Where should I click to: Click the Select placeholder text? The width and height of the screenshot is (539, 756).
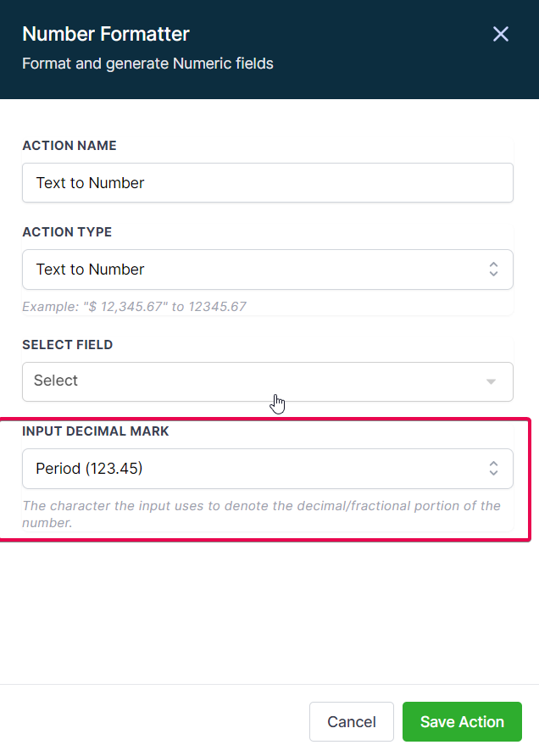(55, 381)
